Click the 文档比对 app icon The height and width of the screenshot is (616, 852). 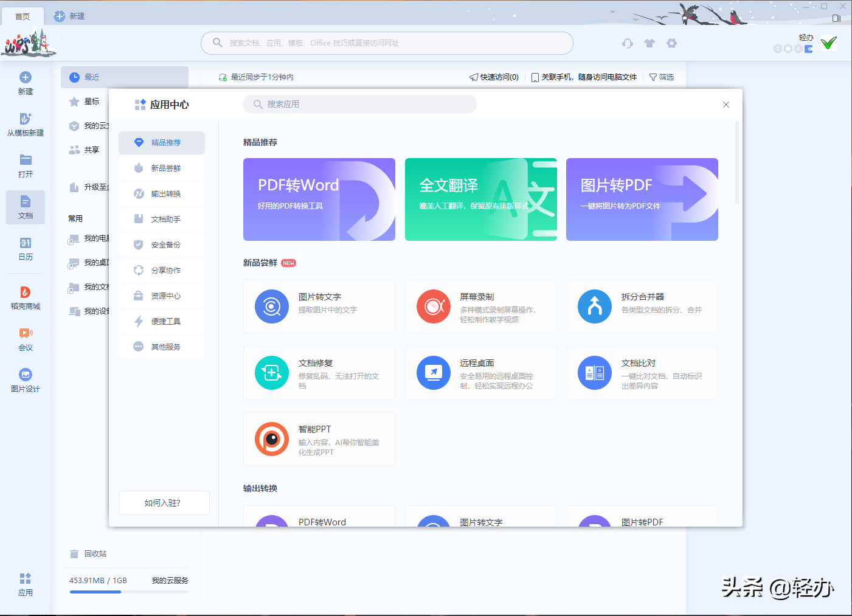[x=595, y=373]
